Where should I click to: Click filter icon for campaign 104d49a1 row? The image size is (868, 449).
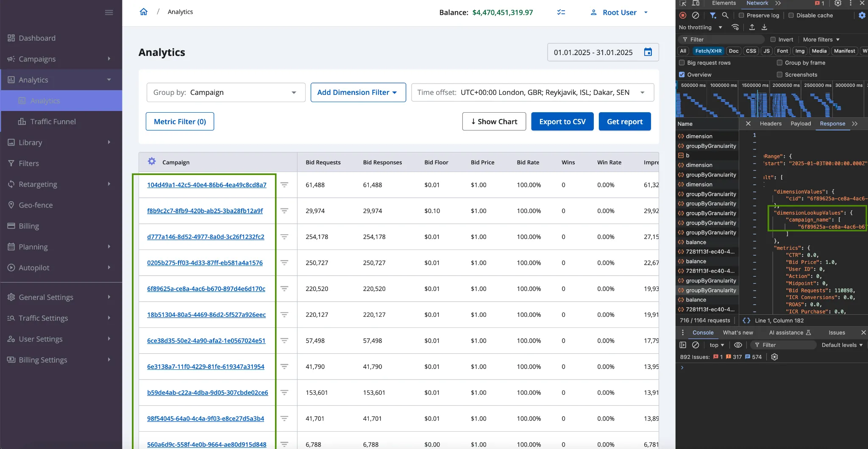[x=284, y=185]
